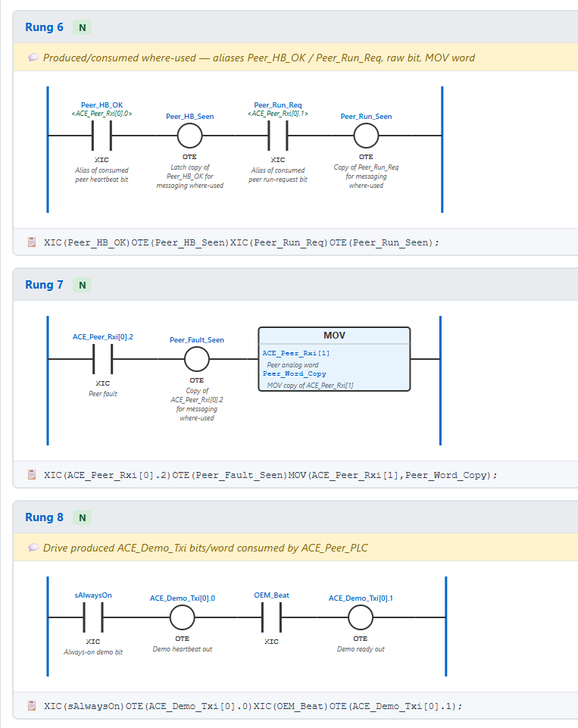Click the clipboard icon beside Rung 8 code
Screen dimensions: 578x728
point(32,706)
